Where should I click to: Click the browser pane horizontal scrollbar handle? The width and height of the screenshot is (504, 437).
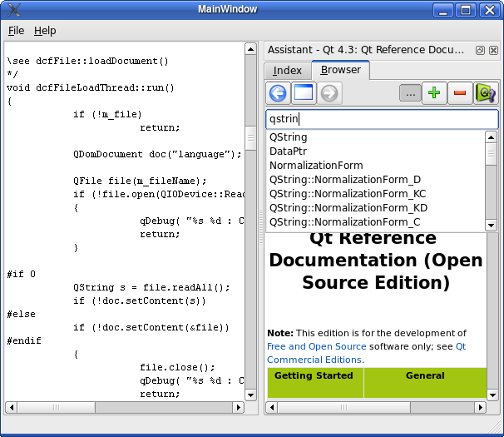pos(344,407)
